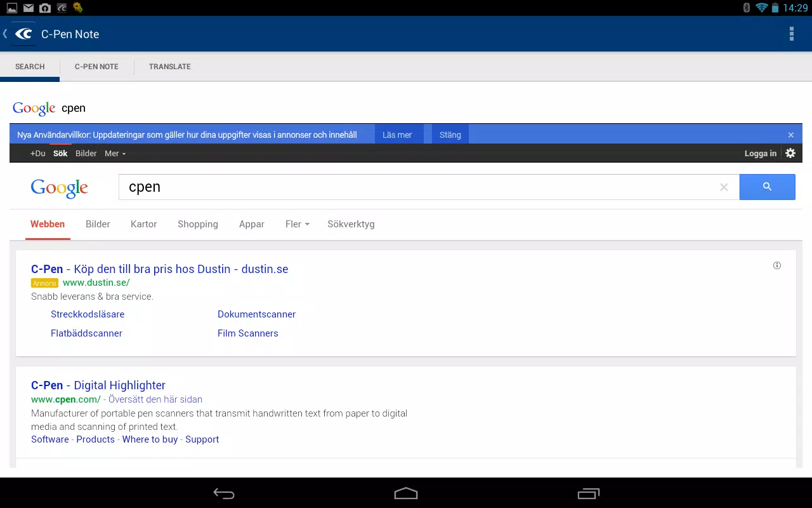Dismiss the blue terms banner with X
Image resolution: width=812 pixels, height=508 pixels.
click(x=791, y=135)
